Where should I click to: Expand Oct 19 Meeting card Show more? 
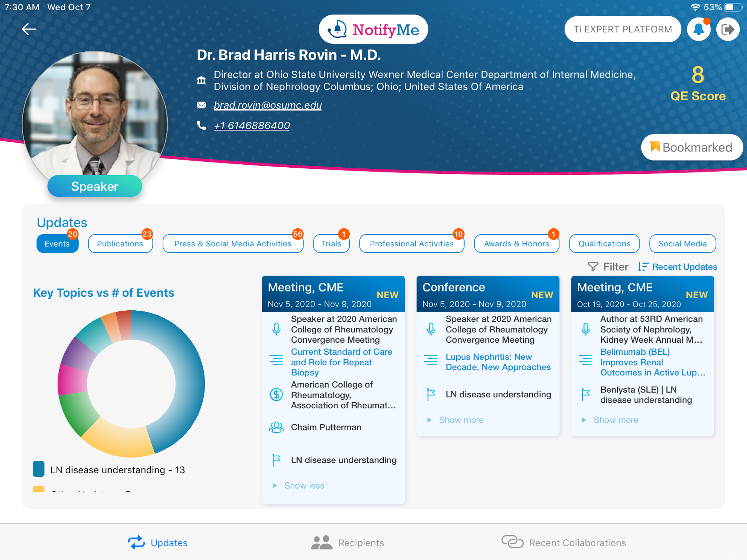tap(616, 420)
